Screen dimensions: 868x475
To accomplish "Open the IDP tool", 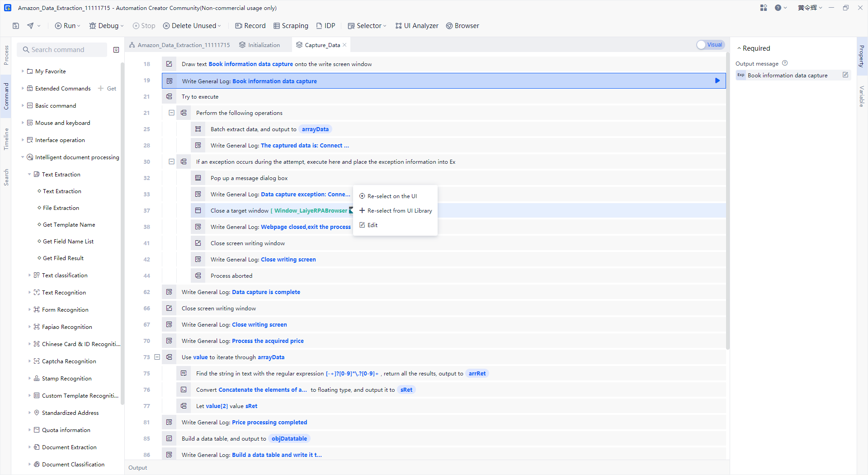I will coord(325,26).
